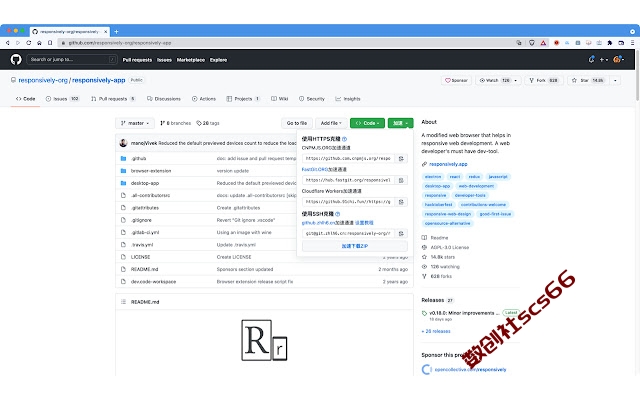Click the browser hamburger menu icon
640x400 pixels.
632,42
